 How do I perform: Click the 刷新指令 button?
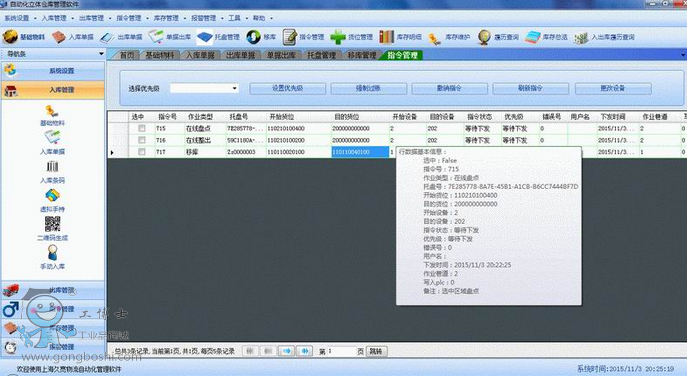[531, 89]
